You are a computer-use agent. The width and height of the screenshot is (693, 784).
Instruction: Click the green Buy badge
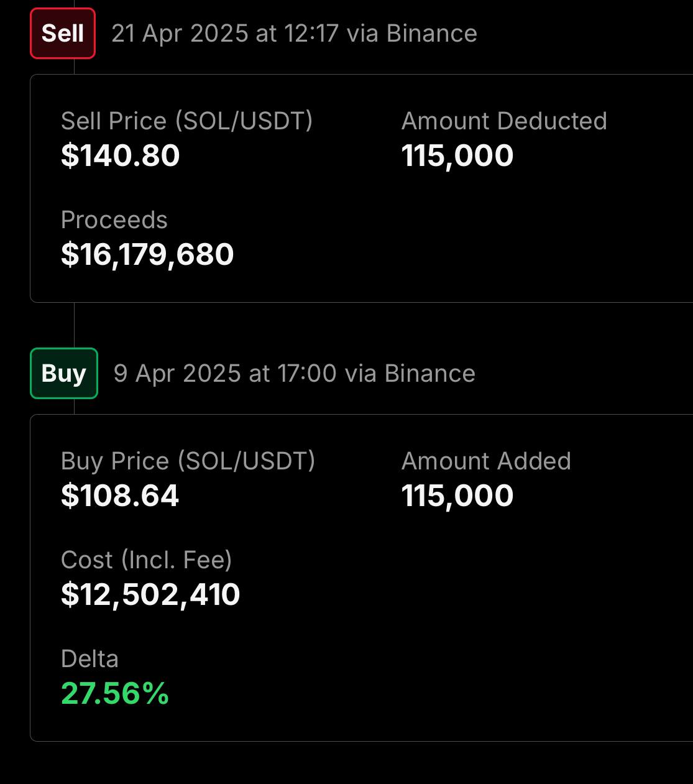[x=64, y=373]
